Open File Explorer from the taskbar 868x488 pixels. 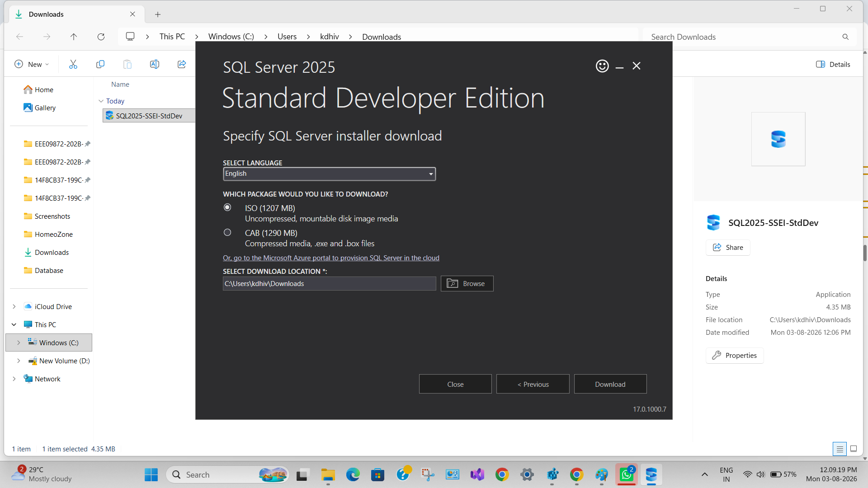pos(328,474)
